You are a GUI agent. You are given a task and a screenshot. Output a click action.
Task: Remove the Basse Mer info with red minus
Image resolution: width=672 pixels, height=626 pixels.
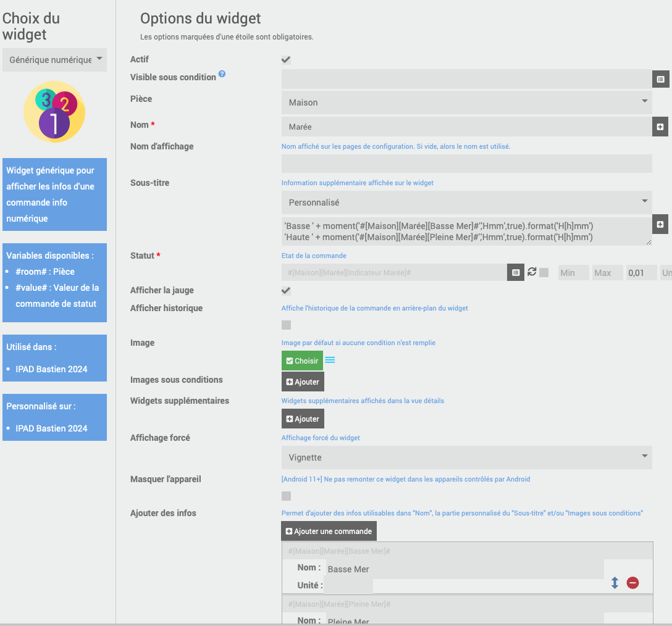pyautogui.click(x=632, y=583)
